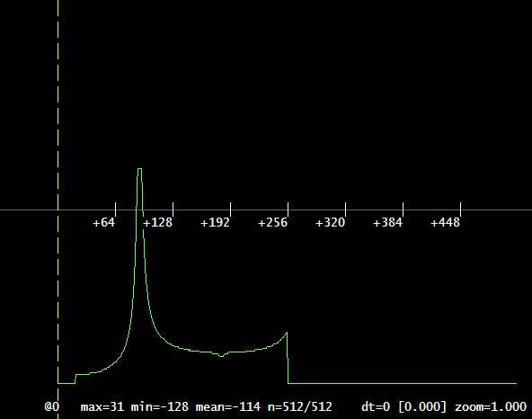Click the +256 axis label
Viewport: 532px width, 419px height.
click(273, 223)
